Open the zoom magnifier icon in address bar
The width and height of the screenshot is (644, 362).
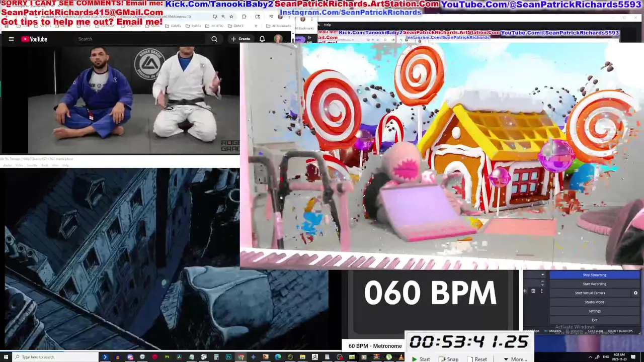click(223, 17)
